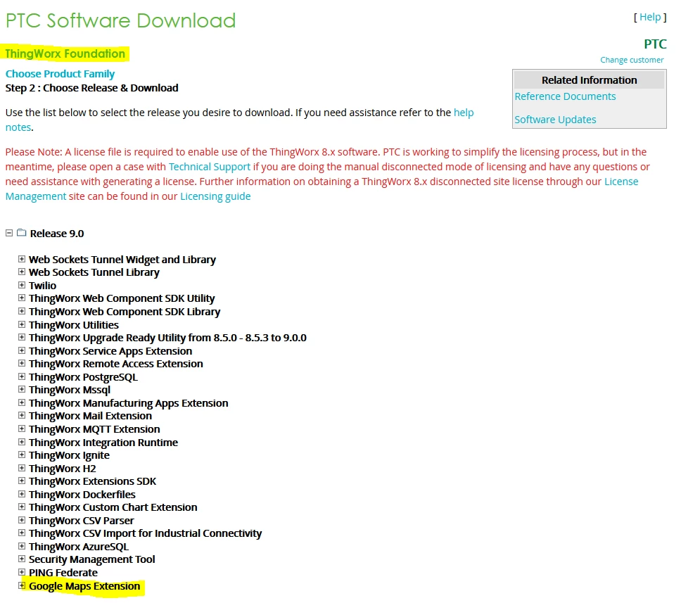
Task: Click the Related Information header
Action: pos(590,80)
